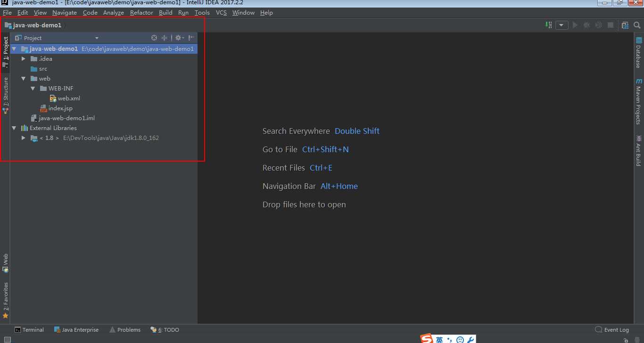This screenshot has height=343, width=644.
Task: Open the Java Enterprise tool window
Action: pos(76,330)
